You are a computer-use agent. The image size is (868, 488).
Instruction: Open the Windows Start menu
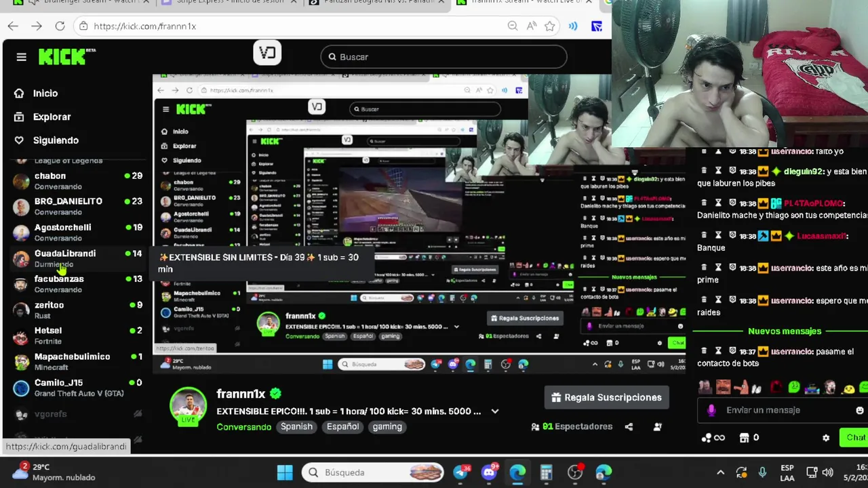point(285,472)
